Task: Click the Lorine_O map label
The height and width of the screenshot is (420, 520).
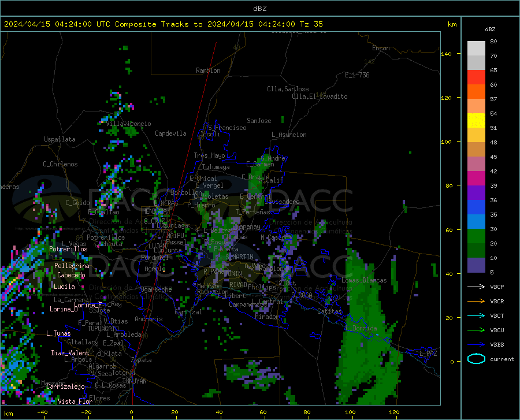Action: click(64, 309)
